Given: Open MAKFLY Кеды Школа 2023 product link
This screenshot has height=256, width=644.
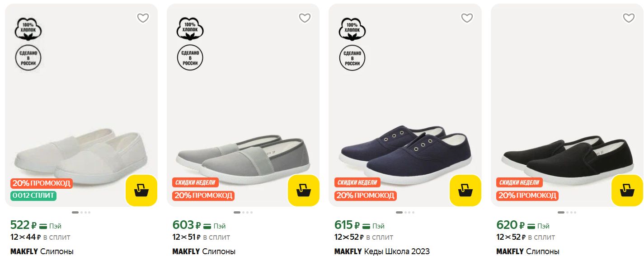Looking at the screenshot, I should pos(382,251).
